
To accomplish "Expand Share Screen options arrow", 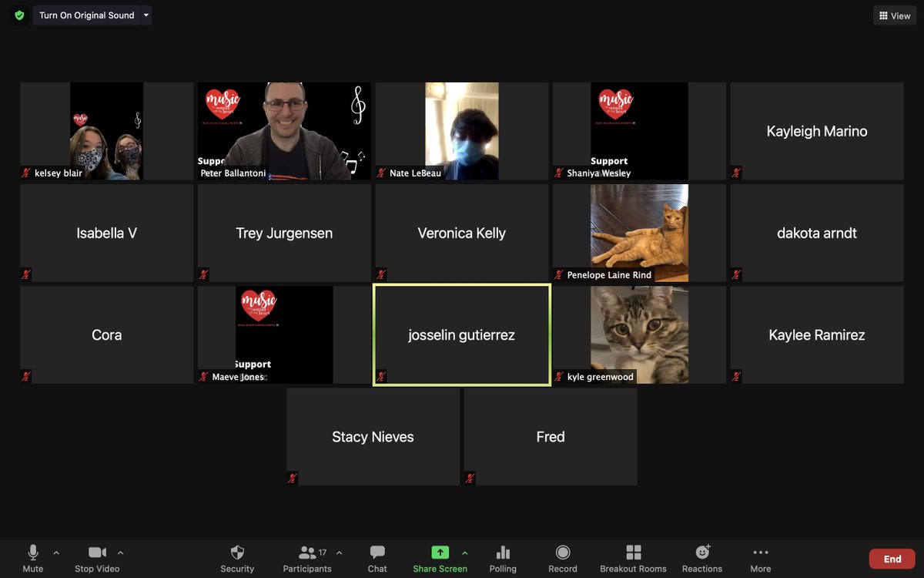I will pyautogui.click(x=464, y=553).
